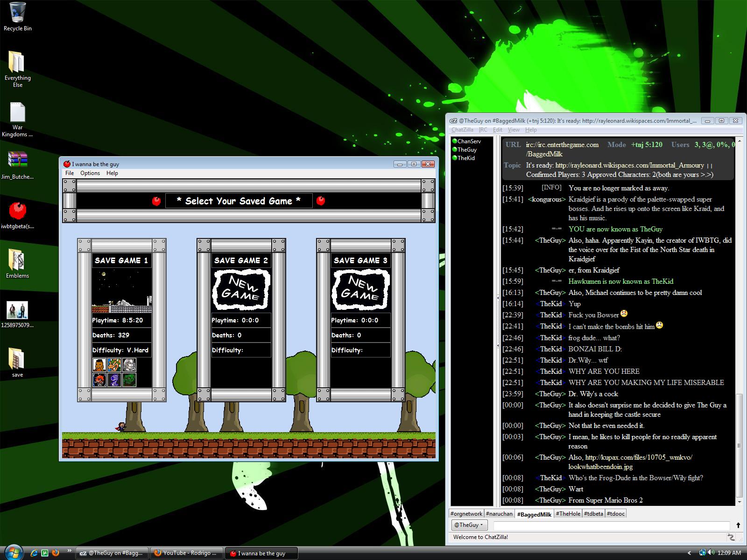Viewport: 747px width, 560px height.
Task: Click the red-haired boss portrait
Action: 99,380
